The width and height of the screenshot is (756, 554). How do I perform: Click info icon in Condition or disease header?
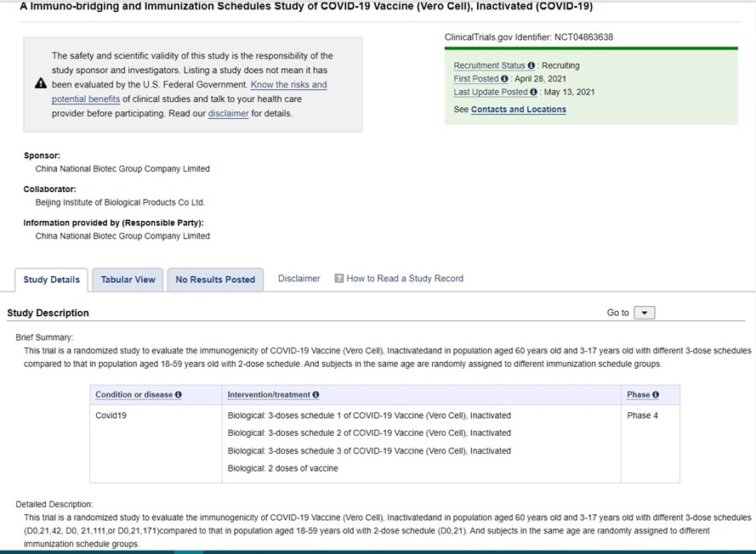pos(179,395)
